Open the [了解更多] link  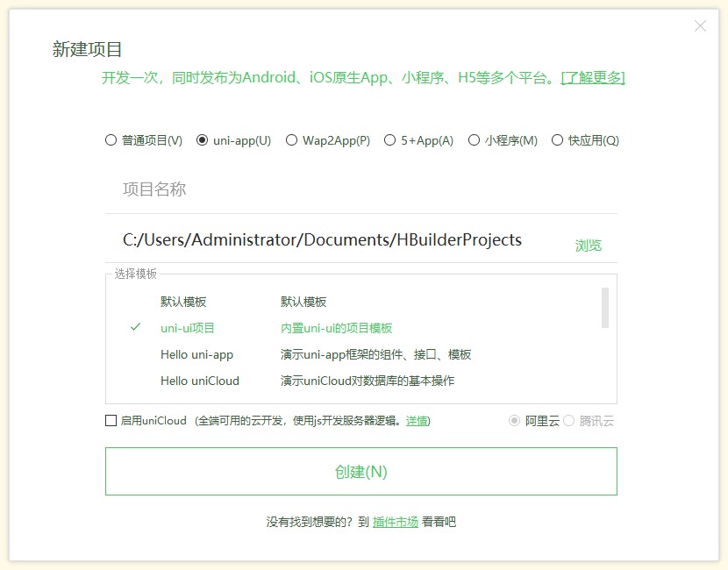[x=593, y=77]
